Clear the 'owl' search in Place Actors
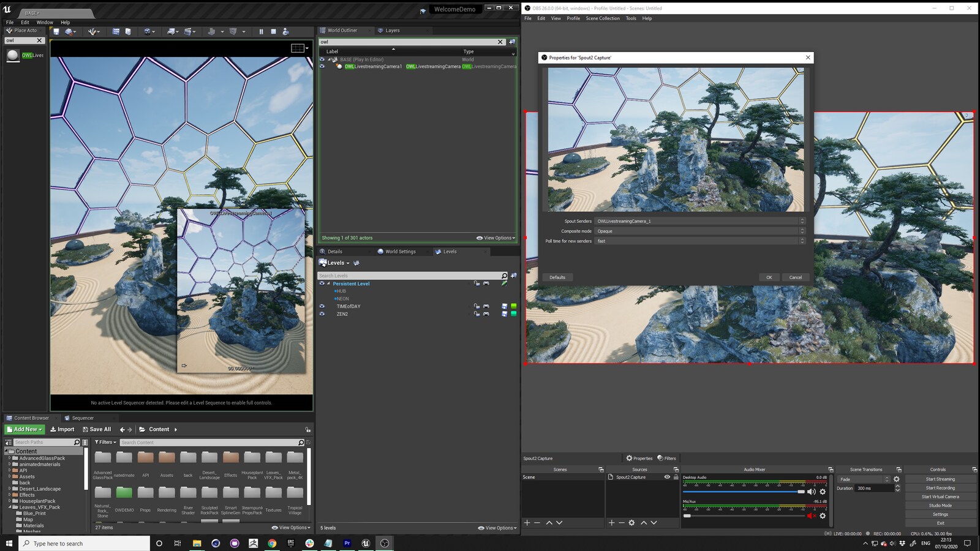This screenshot has height=551, width=980. click(39, 40)
